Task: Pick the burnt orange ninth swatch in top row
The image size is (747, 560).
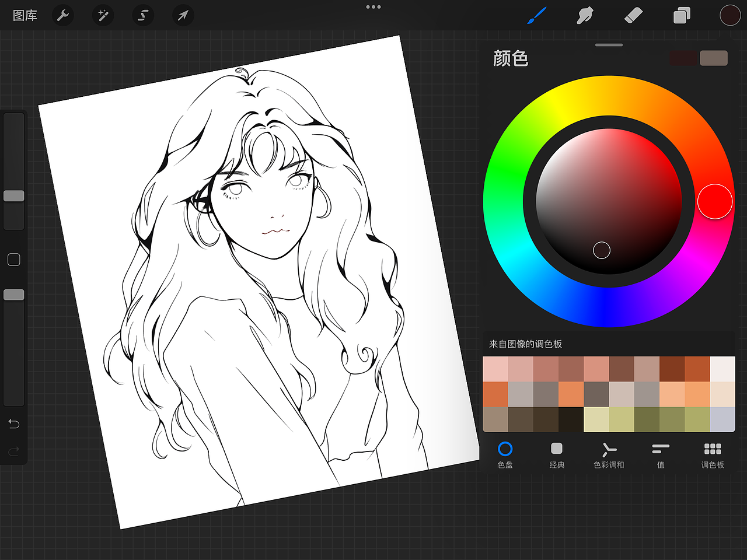Action: coord(697,369)
